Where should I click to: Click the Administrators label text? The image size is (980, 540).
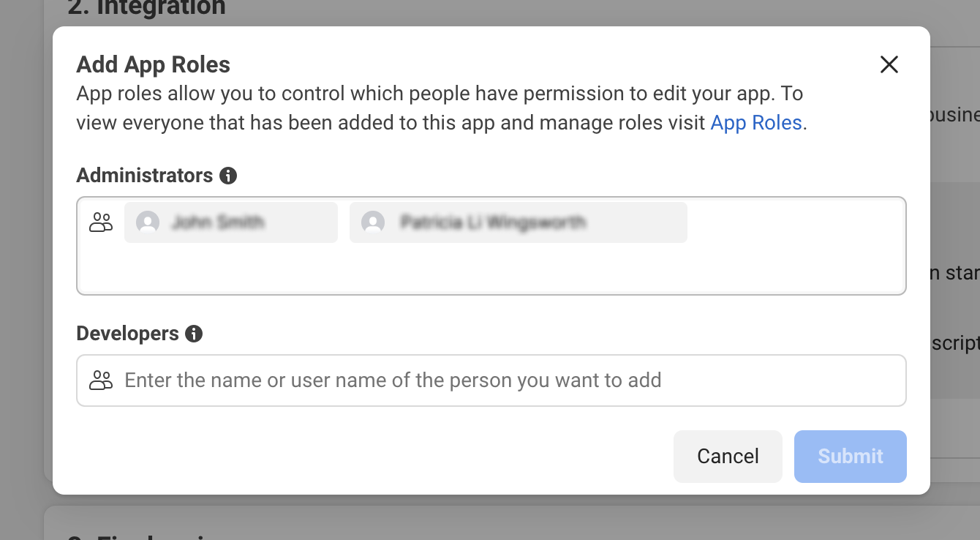point(145,176)
